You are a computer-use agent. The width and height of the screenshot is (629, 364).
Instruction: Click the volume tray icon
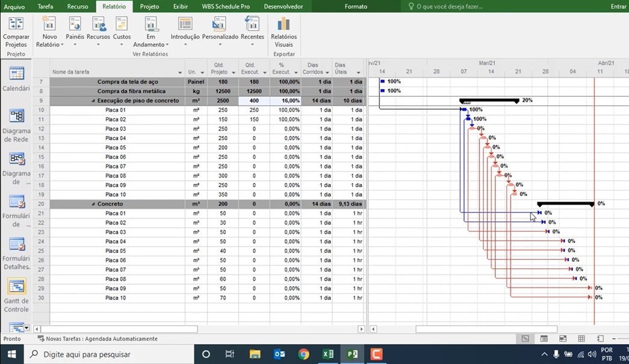coord(592,354)
